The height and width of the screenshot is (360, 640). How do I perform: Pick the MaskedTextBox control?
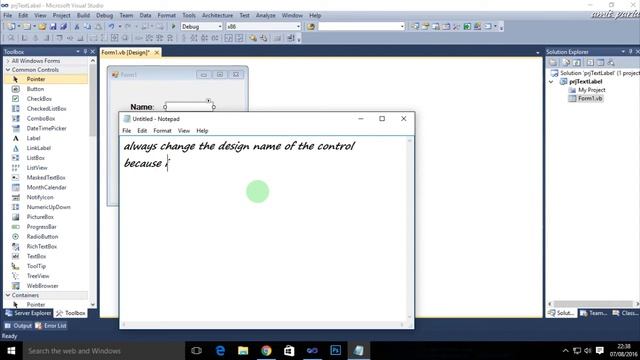pos(46,178)
